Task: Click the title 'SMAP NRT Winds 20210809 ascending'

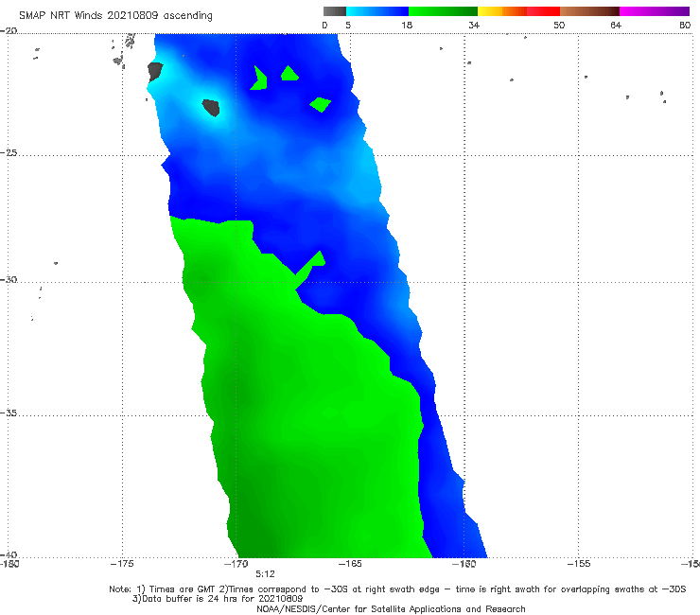Action: 115,15
